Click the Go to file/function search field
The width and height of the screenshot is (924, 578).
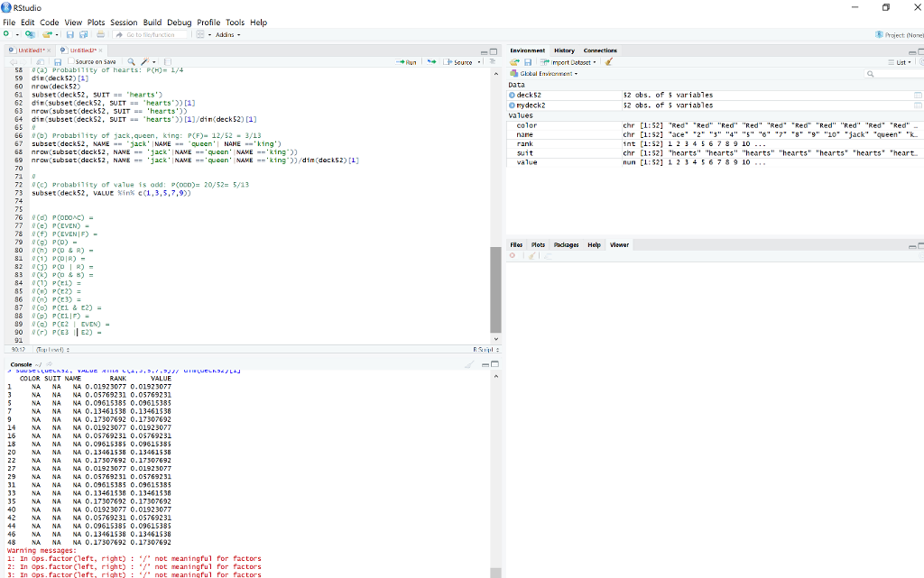[x=149, y=34]
